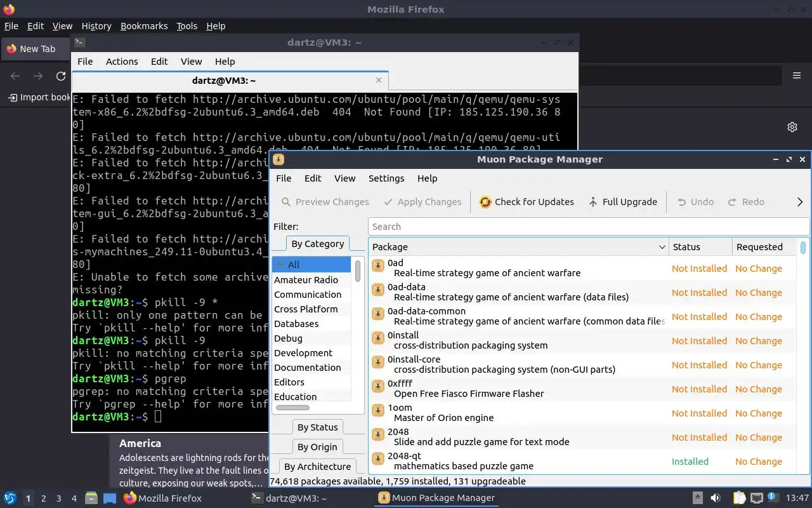
Task: Click the Full Upgrade toolbar button
Action: 622,202
